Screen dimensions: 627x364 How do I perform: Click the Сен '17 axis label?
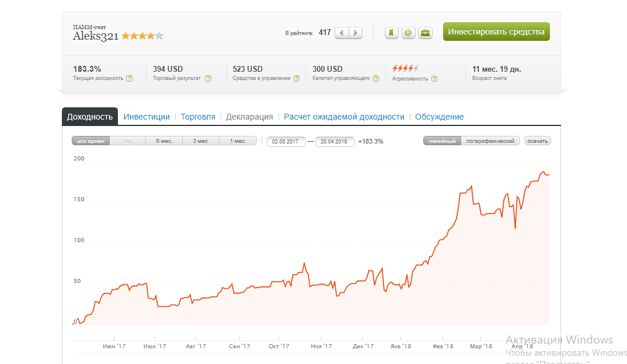click(x=239, y=346)
